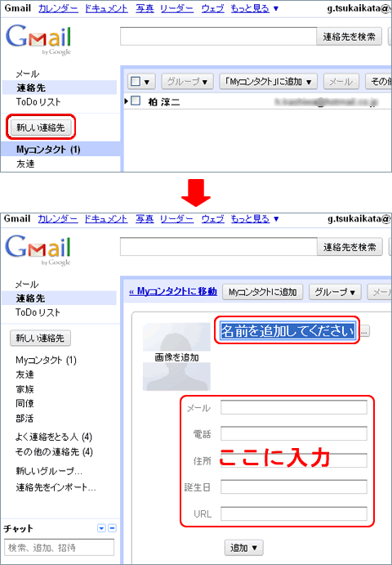Image resolution: width=392 pixels, height=565 pixels.
Task: Select the 部活 group
Action: pyautogui.click(x=24, y=419)
